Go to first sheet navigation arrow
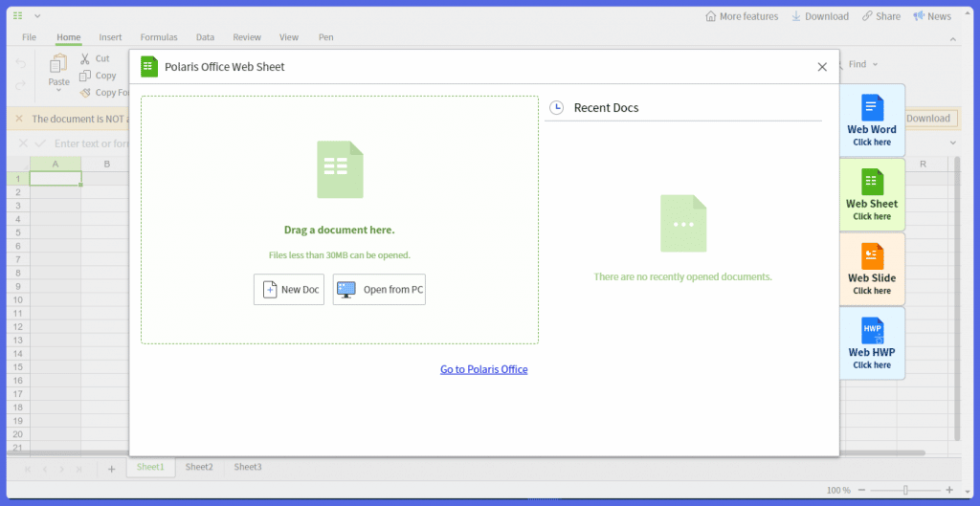This screenshot has height=506, width=980. pyautogui.click(x=27, y=469)
